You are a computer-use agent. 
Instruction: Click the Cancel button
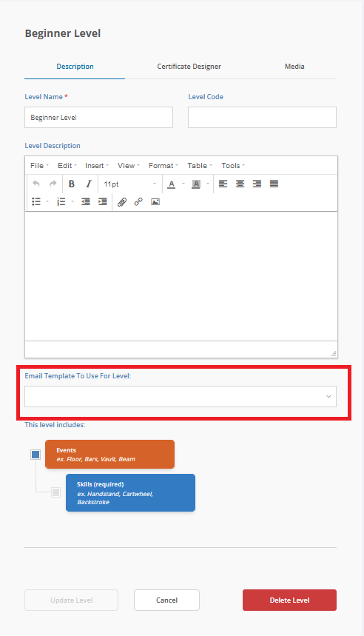point(166,600)
